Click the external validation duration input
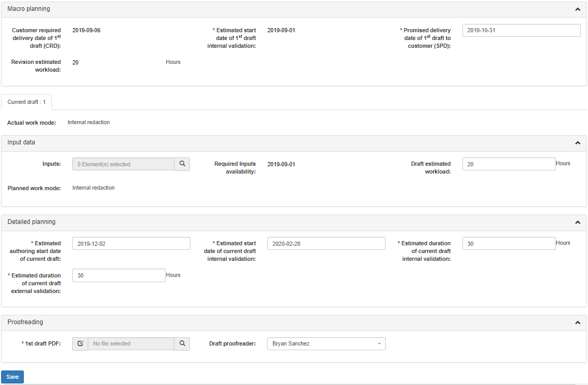Image resolution: width=588 pixels, height=385 pixels. point(119,275)
